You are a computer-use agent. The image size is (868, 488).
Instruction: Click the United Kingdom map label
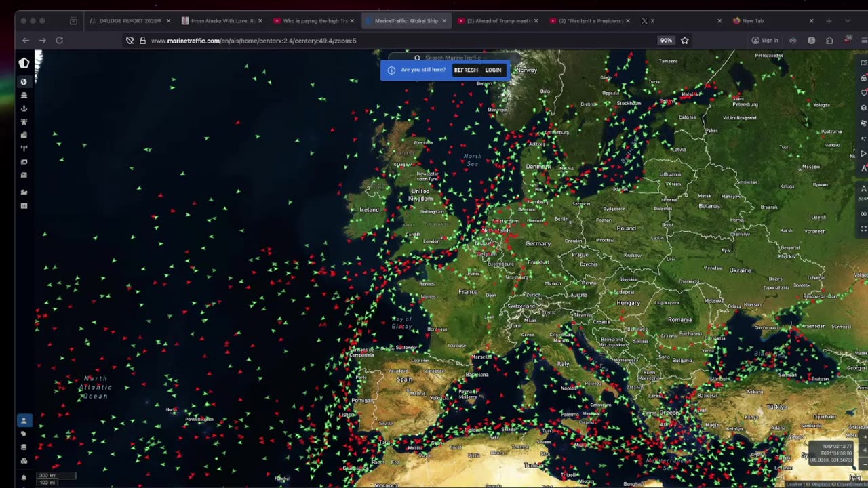click(x=420, y=195)
